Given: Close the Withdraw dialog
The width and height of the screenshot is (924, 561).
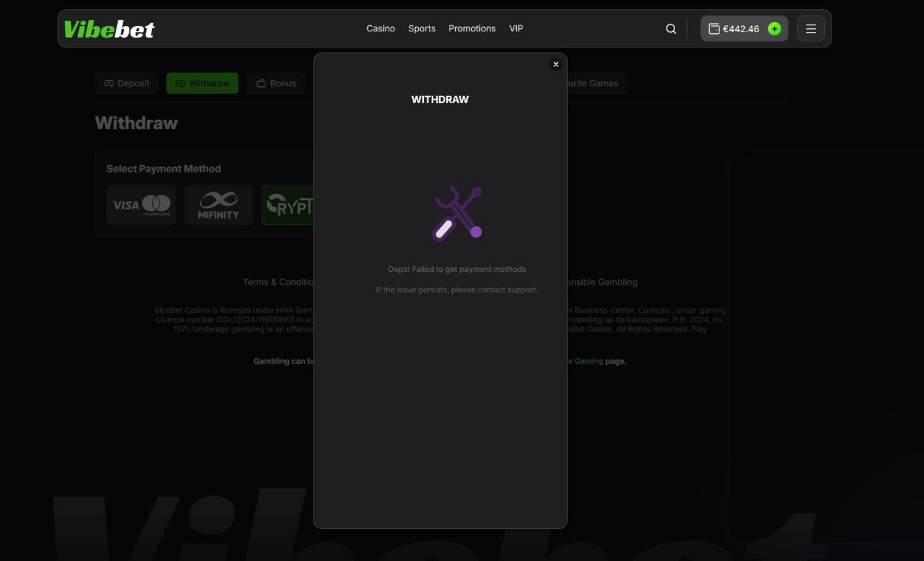Looking at the screenshot, I should tap(556, 64).
